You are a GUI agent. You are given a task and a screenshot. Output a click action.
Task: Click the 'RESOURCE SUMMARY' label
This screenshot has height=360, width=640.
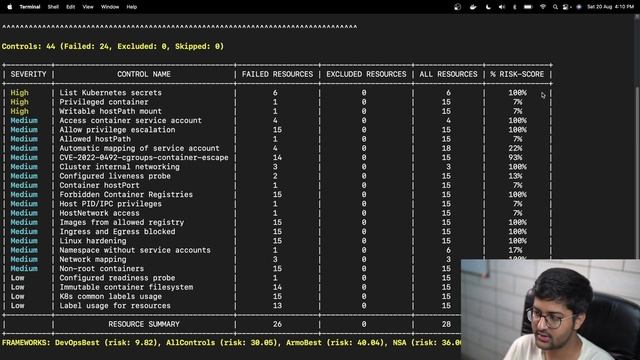(144, 324)
